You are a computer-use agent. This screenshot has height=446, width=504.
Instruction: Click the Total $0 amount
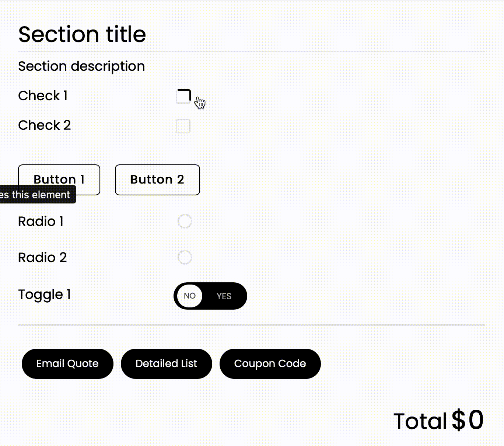click(438, 420)
